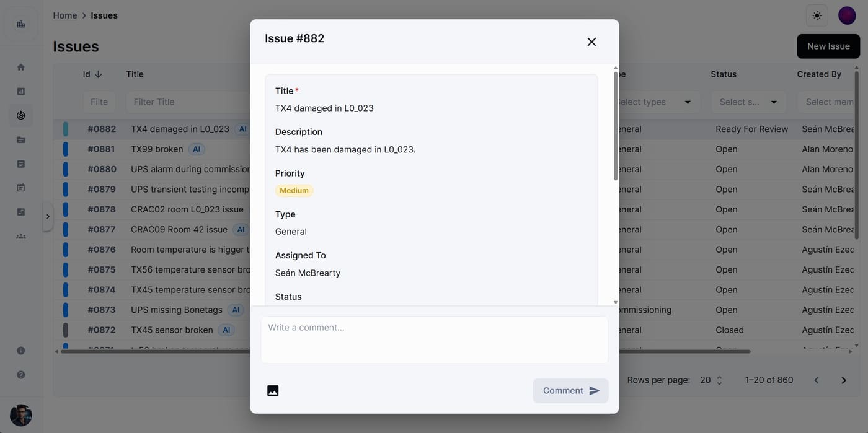Open the Status filter dropdown

pyautogui.click(x=748, y=102)
